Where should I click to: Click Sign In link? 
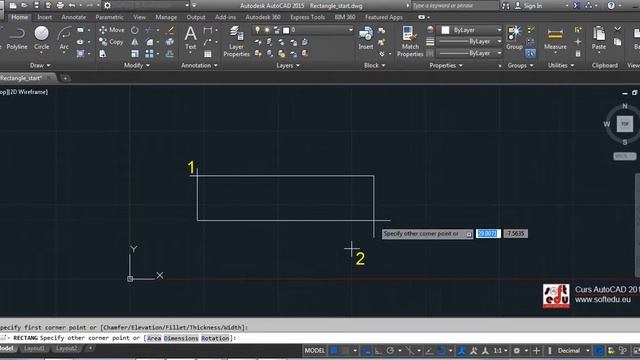(x=533, y=6)
